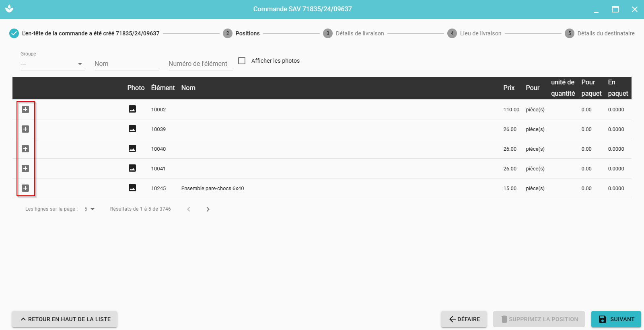Click the Numéro de l'élément input field

point(200,64)
